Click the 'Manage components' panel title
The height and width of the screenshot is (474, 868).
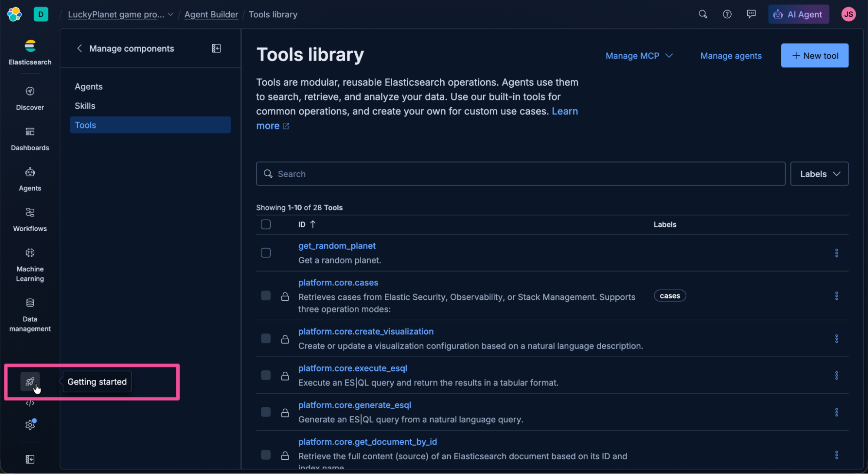click(x=132, y=48)
